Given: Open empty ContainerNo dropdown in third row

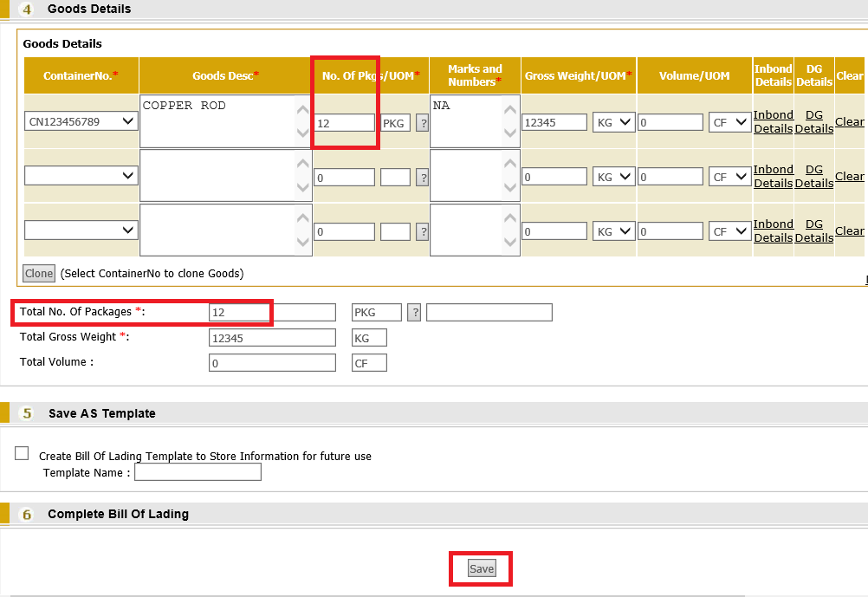Looking at the screenshot, I should (81, 230).
